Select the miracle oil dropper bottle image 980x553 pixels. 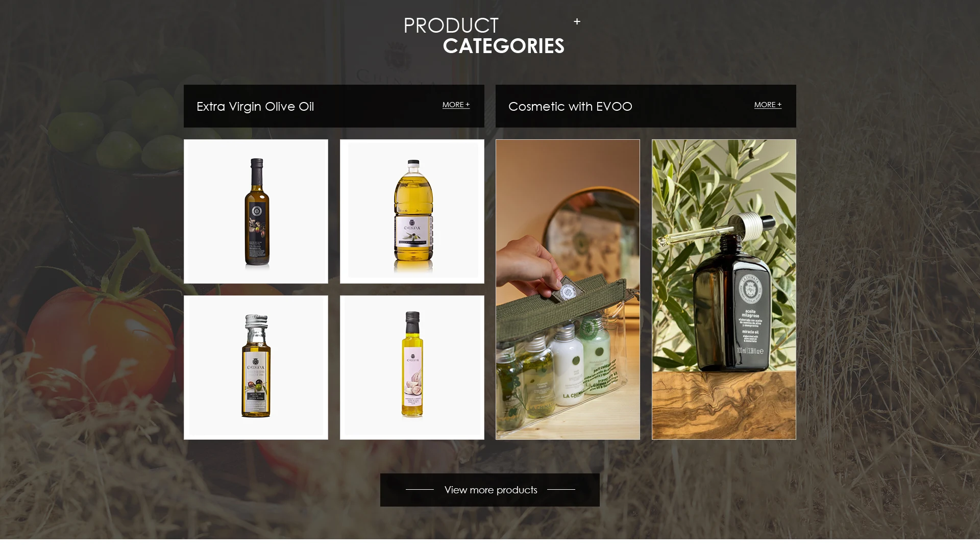pyautogui.click(x=724, y=289)
